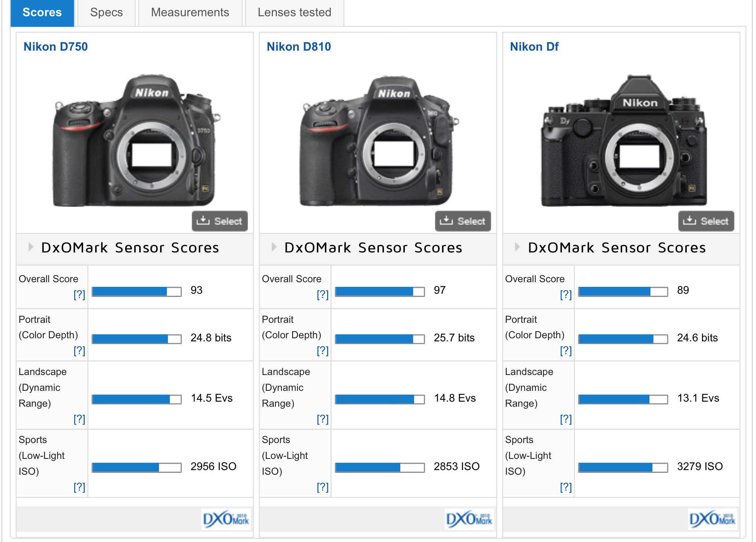The width and height of the screenshot is (756, 542).
Task: Click the Nikon Df camera image
Action: [x=623, y=141]
